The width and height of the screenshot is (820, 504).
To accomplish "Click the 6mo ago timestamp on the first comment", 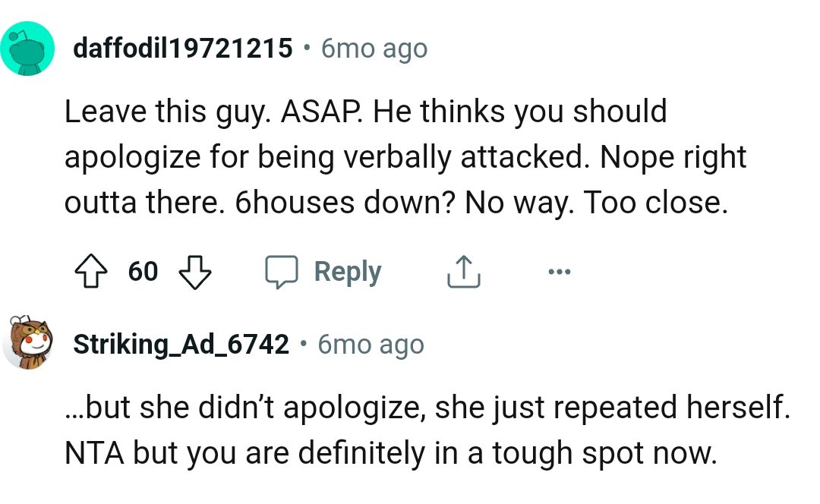I will pos(374,47).
